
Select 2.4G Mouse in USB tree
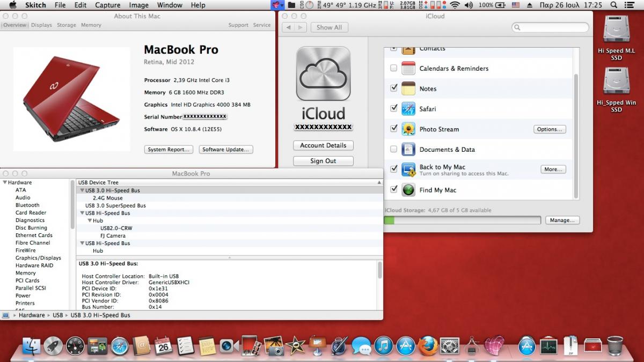[x=108, y=198]
